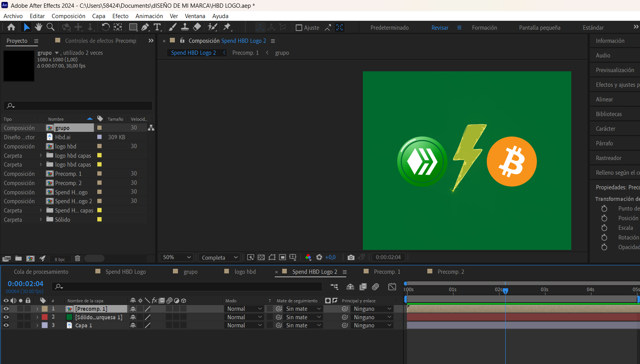Click the timeline timecode 0:00:02:04

click(25, 284)
